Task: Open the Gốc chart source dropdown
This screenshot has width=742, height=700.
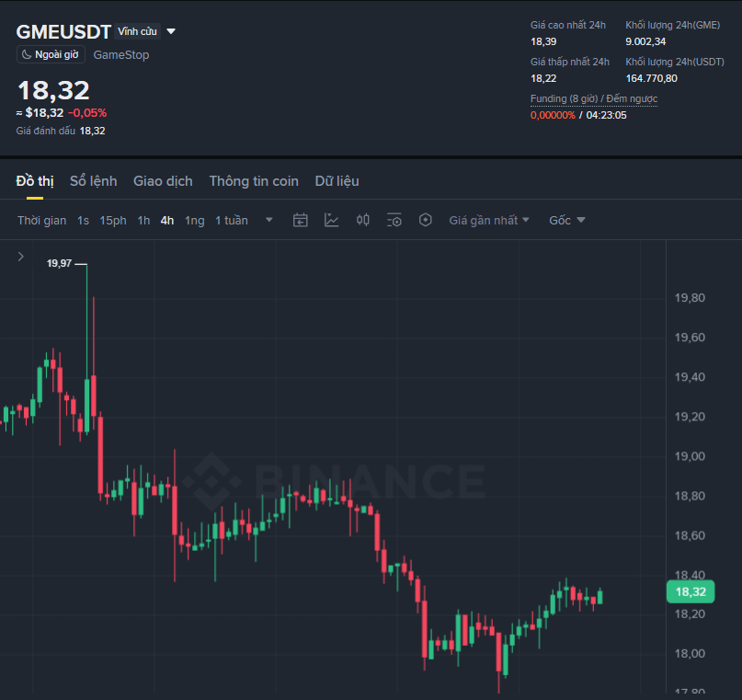Action: coord(567,220)
